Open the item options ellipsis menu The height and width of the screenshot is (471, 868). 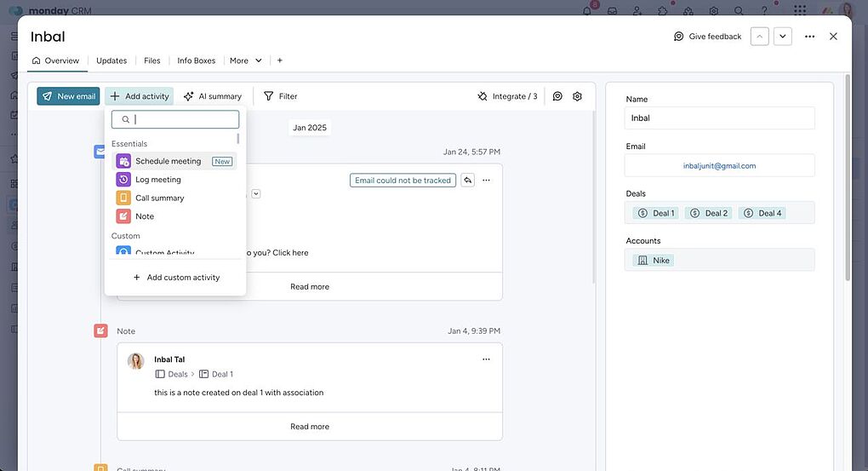click(x=809, y=37)
